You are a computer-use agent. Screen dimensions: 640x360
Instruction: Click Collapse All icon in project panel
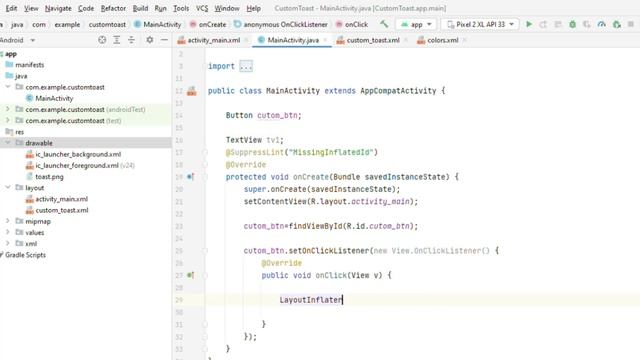point(131,40)
